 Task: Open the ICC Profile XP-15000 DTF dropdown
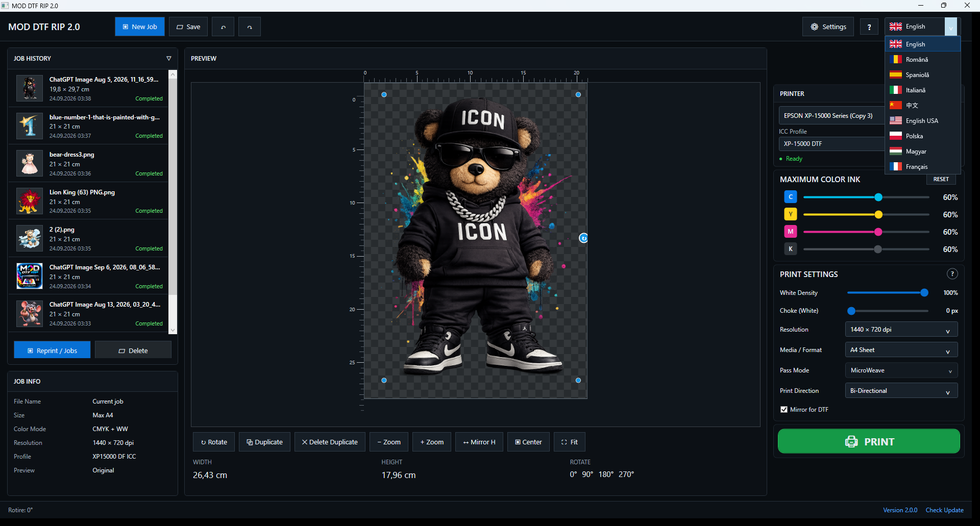pyautogui.click(x=831, y=144)
